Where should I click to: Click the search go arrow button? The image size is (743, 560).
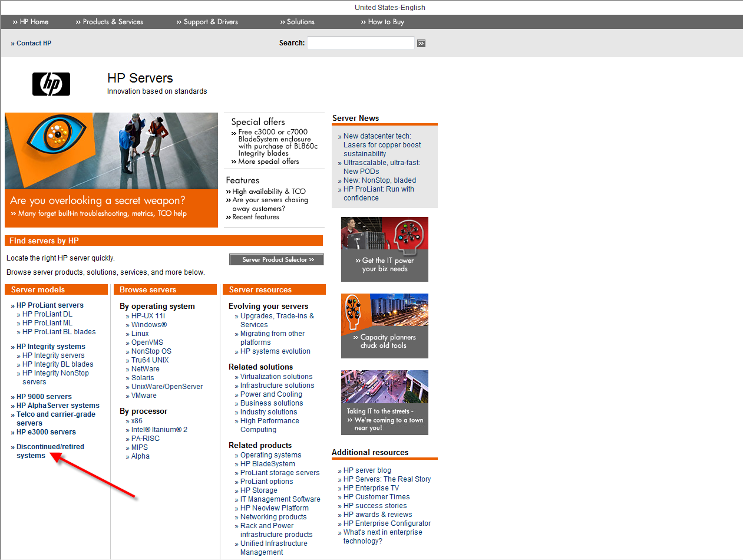click(421, 43)
